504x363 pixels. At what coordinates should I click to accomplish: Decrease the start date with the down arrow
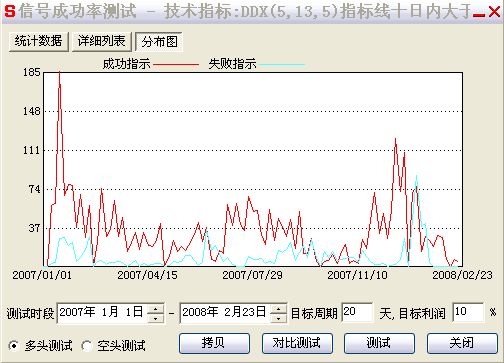point(155,318)
